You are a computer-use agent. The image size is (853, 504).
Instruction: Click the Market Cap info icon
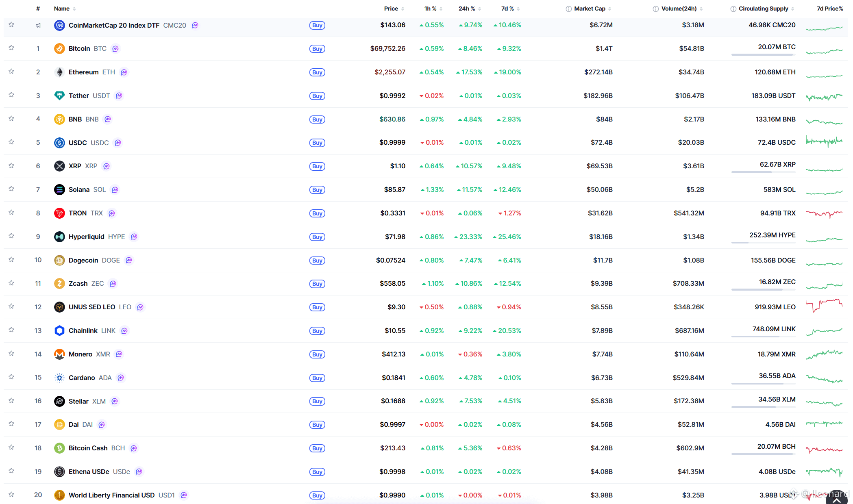pos(568,9)
